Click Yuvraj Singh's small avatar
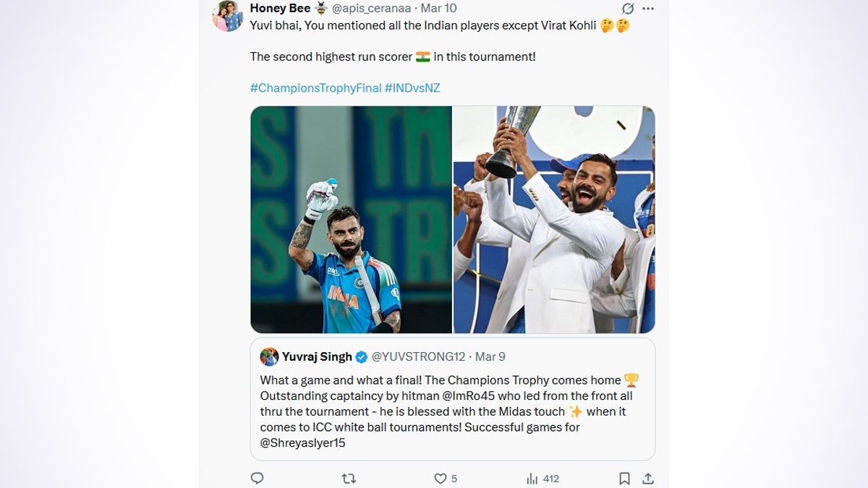 point(269,356)
